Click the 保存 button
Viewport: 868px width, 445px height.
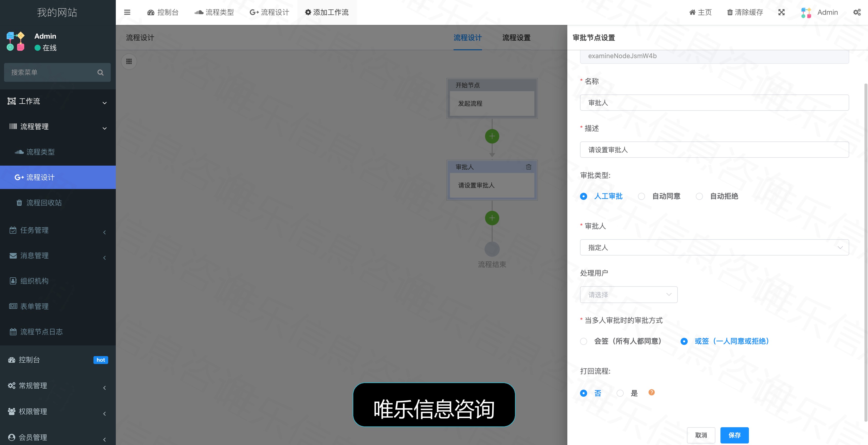tap(735, 435)
